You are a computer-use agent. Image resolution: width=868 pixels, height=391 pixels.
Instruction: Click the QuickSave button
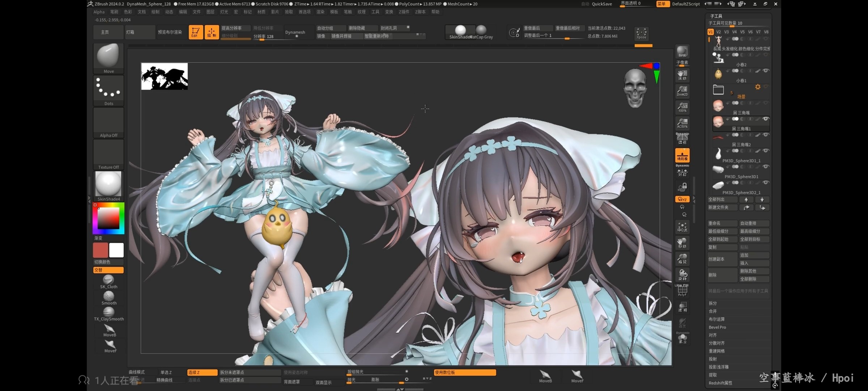[x=602, y=4]
